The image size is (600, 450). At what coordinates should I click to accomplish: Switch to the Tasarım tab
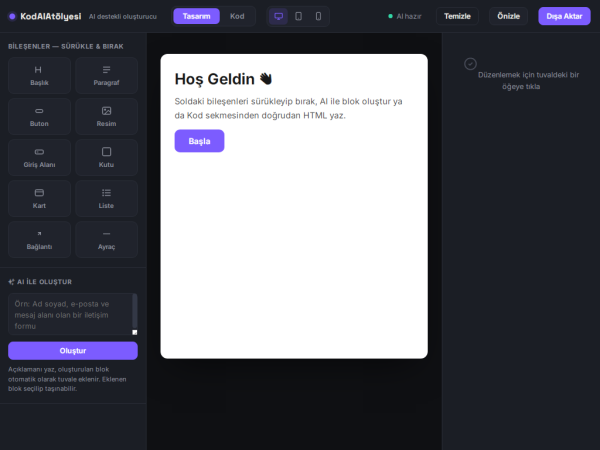(196, 16)
